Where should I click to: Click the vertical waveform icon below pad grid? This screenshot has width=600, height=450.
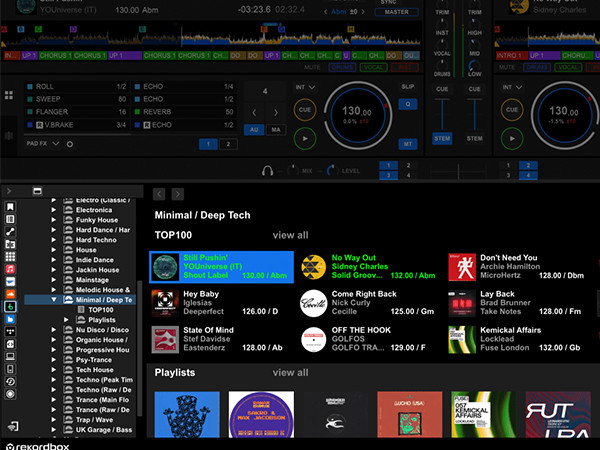[x=9, y=135]
